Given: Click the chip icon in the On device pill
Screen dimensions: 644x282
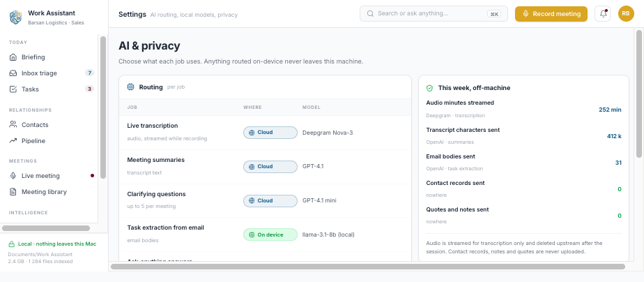Looking at the screenshot, I should [252, 235].
